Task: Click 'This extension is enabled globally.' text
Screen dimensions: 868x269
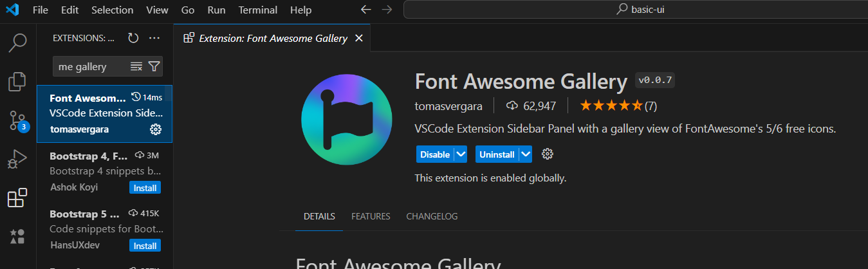Action: tap(491, 178)
